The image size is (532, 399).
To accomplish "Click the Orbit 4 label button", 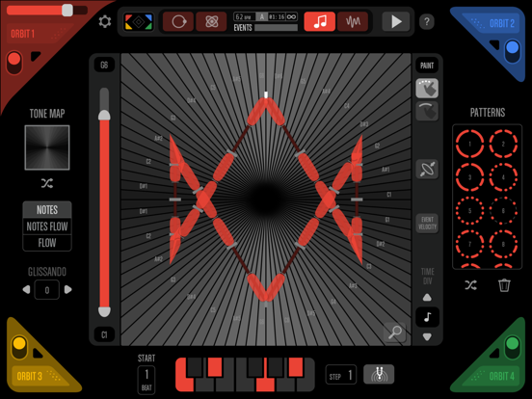I will [496, 376].
